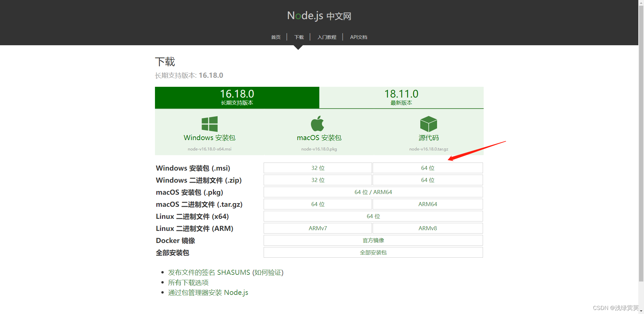
Task: Click the 全部安装包 row label
Action: coord(172,253)
